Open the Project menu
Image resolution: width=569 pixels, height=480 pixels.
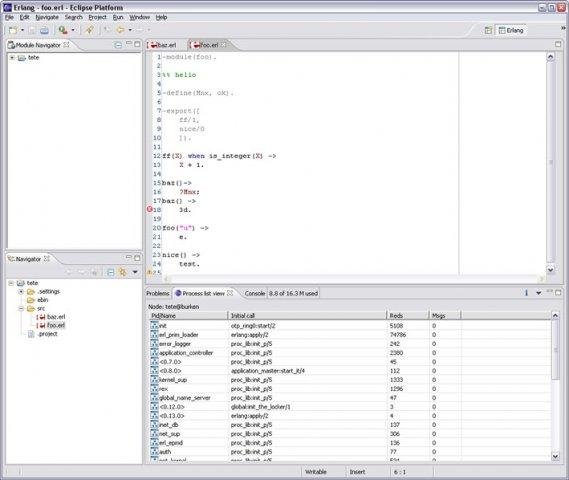[98, 17]
